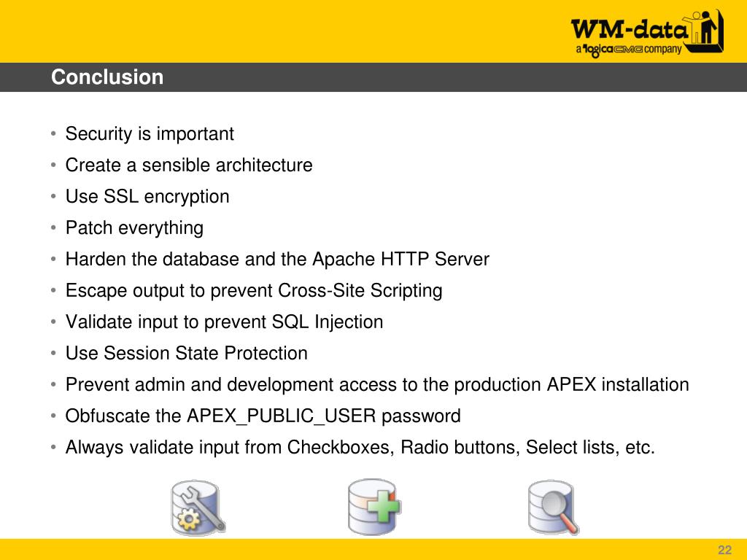
Task: Select the production APEX installation bullet
Action: (377, 385)
